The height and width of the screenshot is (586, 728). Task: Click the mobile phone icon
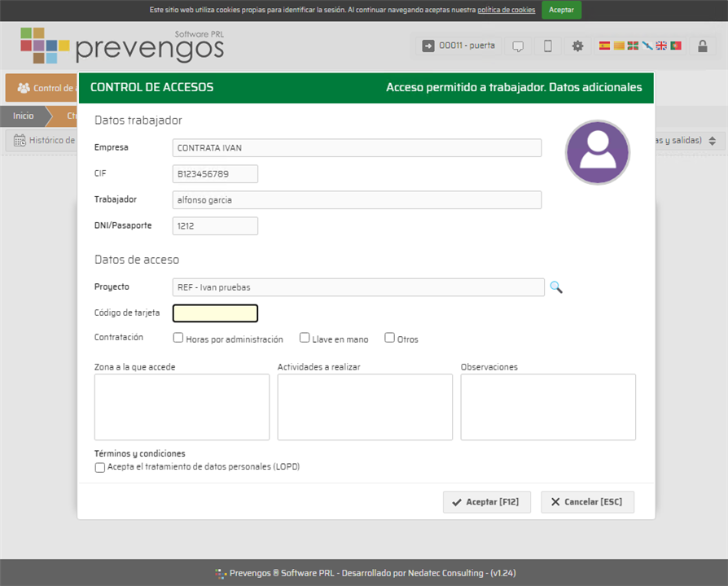548,46
